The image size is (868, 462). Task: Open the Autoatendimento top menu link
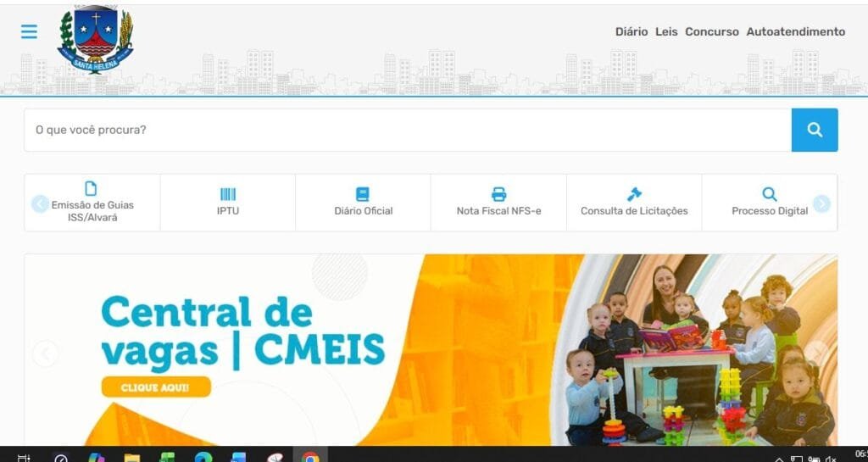(x=795, y=32)
